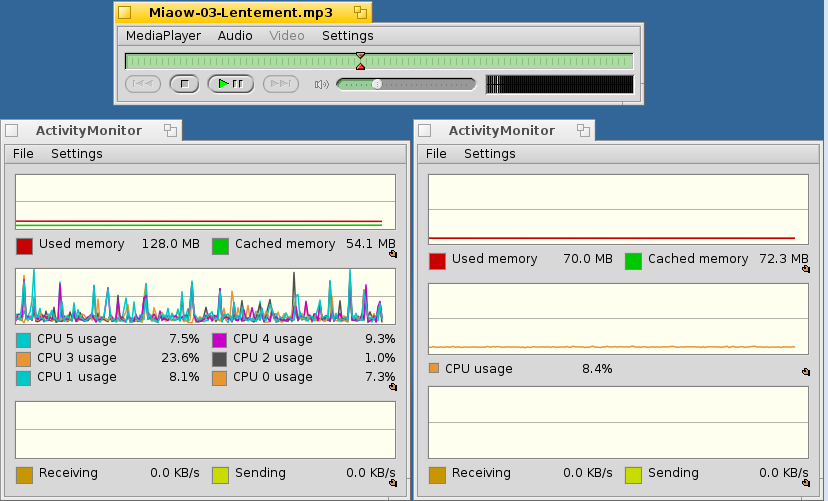Click the seek bar position marker

coord(360,61)
